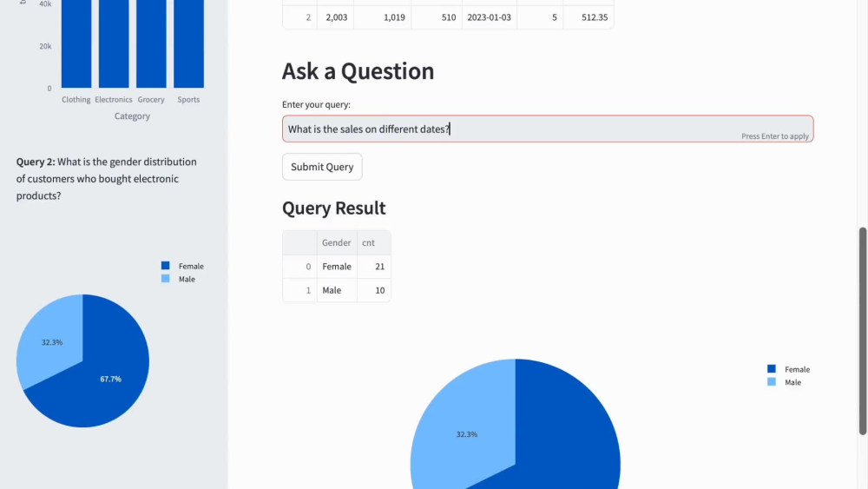Click the Electronics bar in the bar chart

coord(114,43)
